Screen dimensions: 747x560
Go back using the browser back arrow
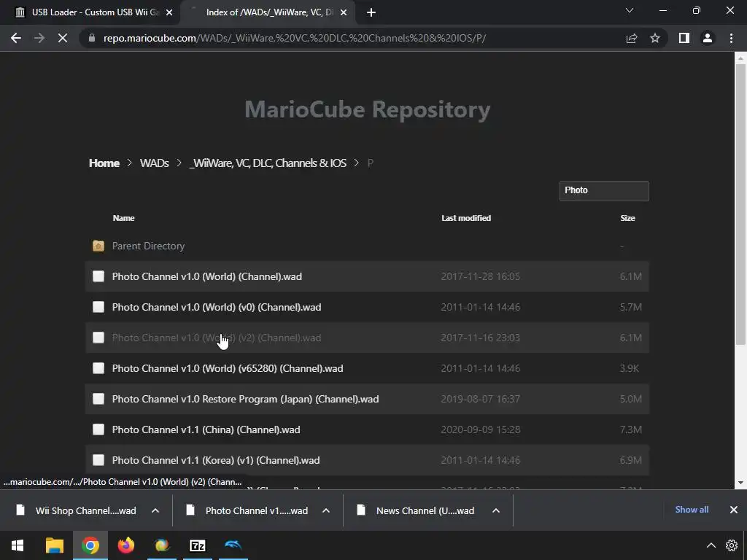point(16,38)
